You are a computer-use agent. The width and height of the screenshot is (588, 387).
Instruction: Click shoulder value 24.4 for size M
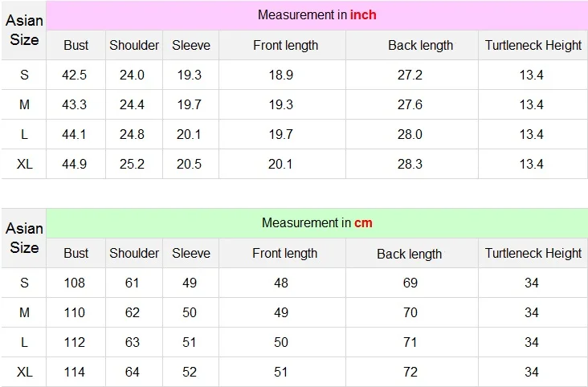pos(132,104)
